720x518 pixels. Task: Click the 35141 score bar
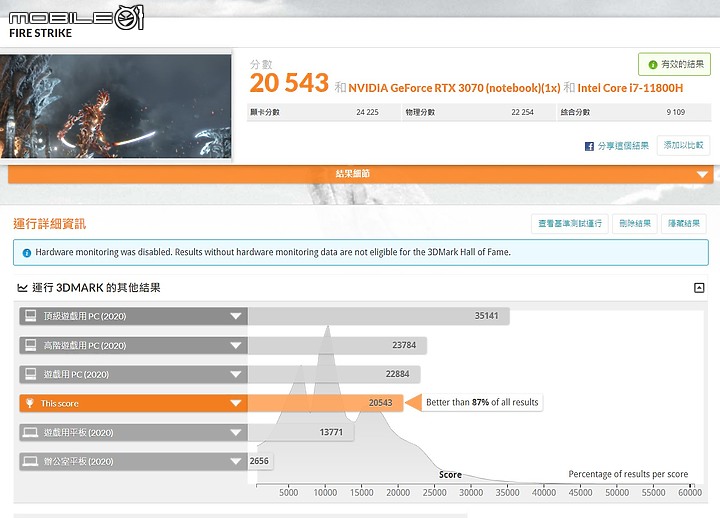pyautogui.click(x=378, y=316)
